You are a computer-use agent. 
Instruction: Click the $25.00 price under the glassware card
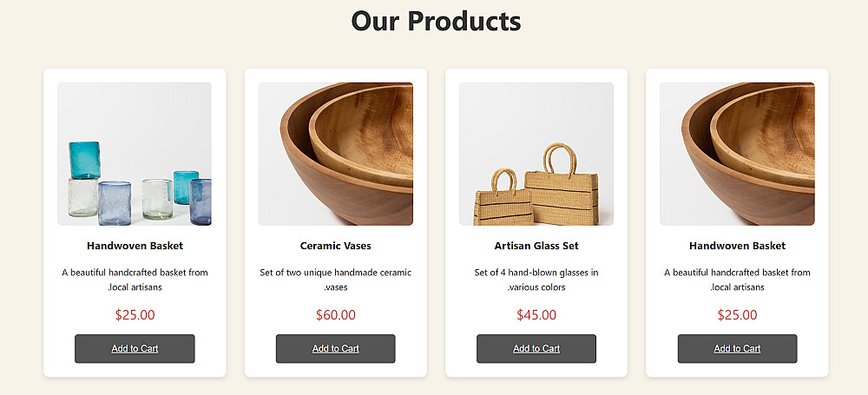coord(135,315)
